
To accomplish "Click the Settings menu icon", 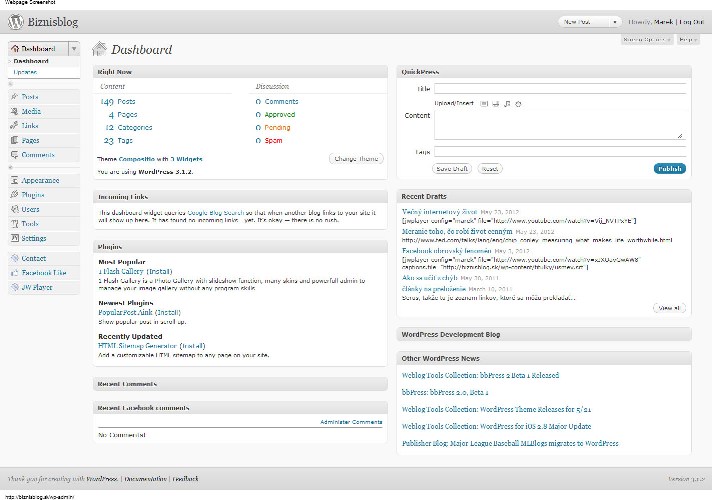I will [x=15, y=238].
